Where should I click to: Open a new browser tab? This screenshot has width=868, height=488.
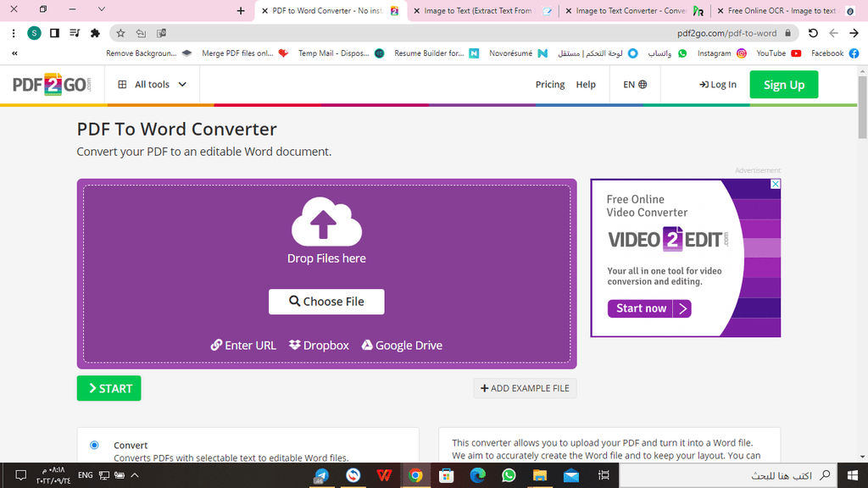click(240, 10)
